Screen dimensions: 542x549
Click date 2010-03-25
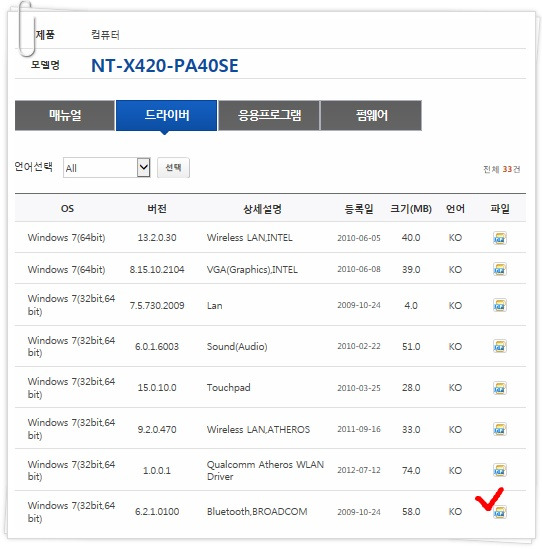click(359, 388)
